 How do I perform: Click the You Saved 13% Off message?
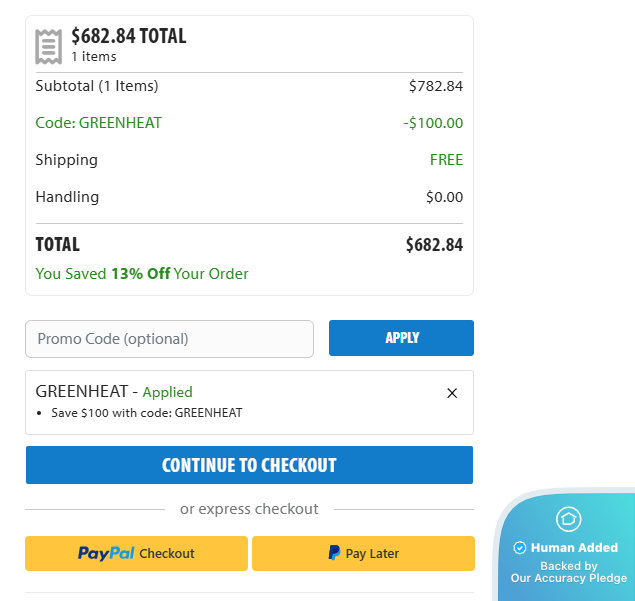point(142,274)
